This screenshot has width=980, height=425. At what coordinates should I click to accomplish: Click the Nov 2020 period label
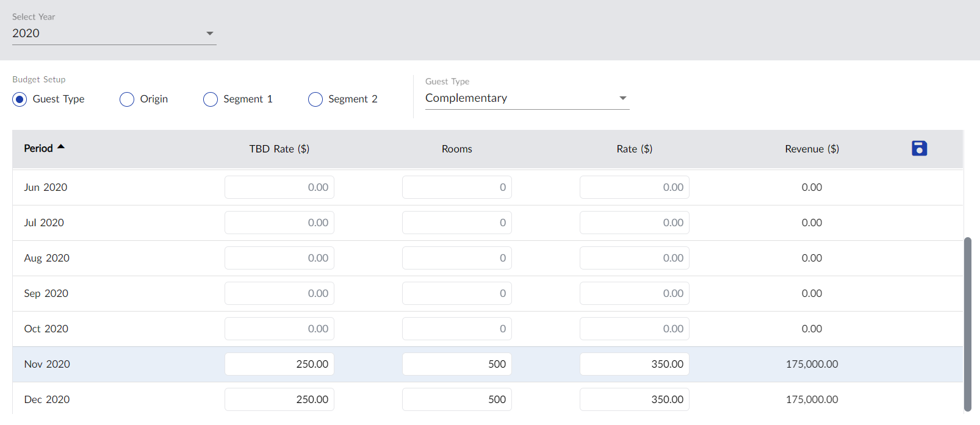[47, 364]
